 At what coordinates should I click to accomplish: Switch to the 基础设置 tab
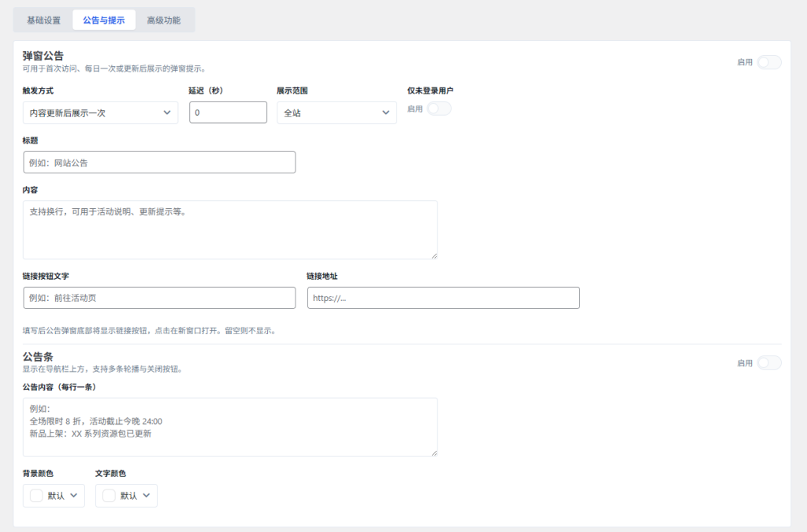[x=43, y=20]
